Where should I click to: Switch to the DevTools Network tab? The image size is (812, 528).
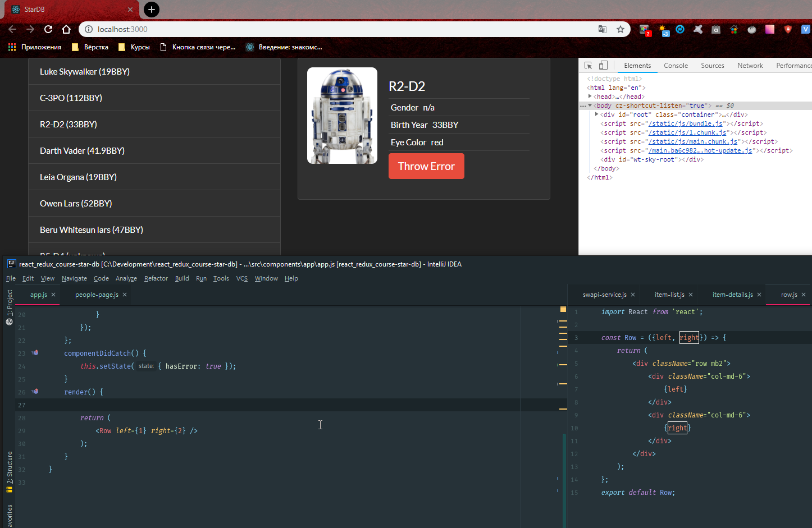point(750,66)
